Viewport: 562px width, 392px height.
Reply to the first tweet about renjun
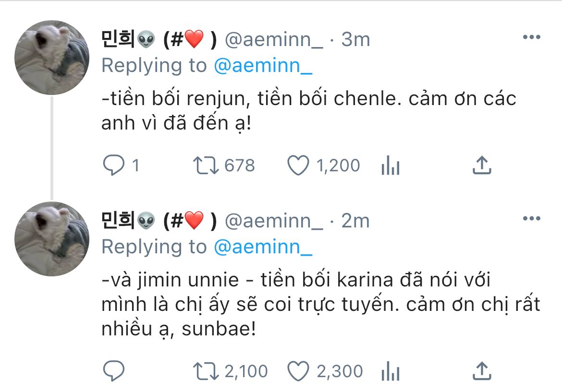114,165
